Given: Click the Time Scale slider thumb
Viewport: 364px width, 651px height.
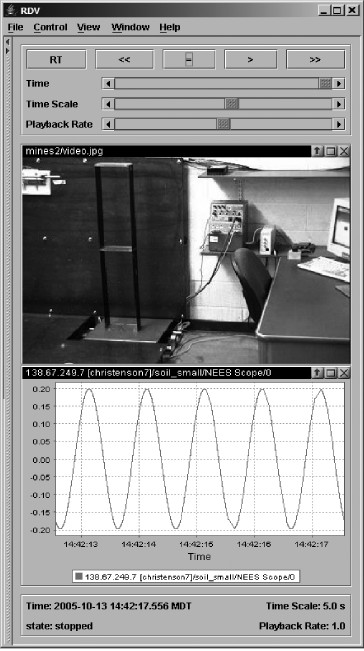Looking at the screenshot, I should tap(232, 103).
